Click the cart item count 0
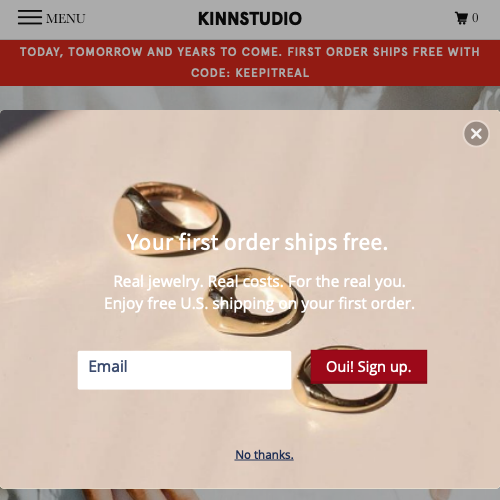500x500 pixels. click(x=475, y=18)
